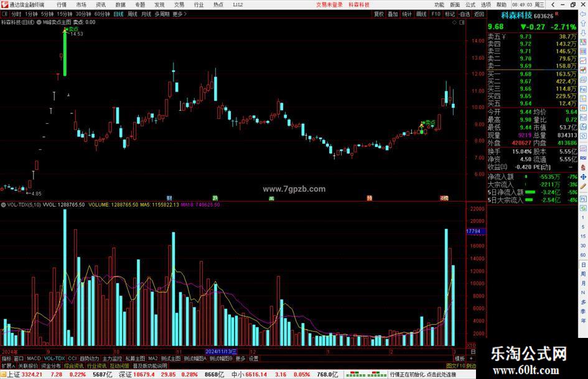Select the 月线 monthly period

[x=146, y=14]
